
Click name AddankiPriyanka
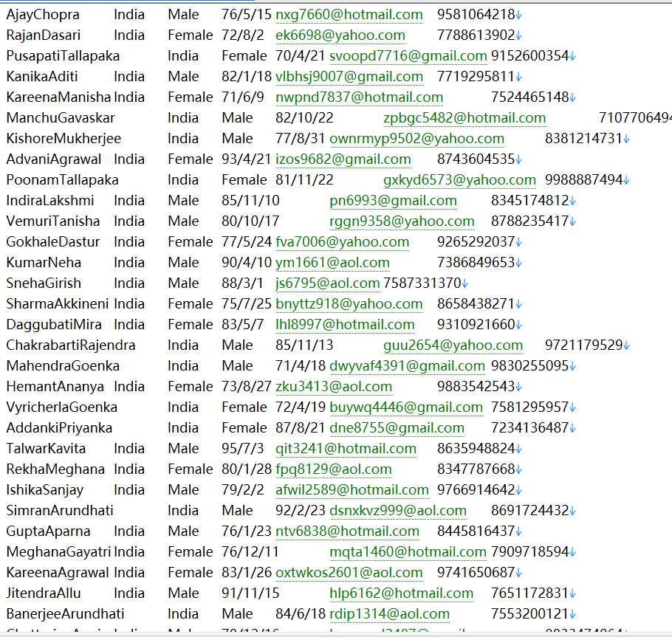(x=59, y=427)
